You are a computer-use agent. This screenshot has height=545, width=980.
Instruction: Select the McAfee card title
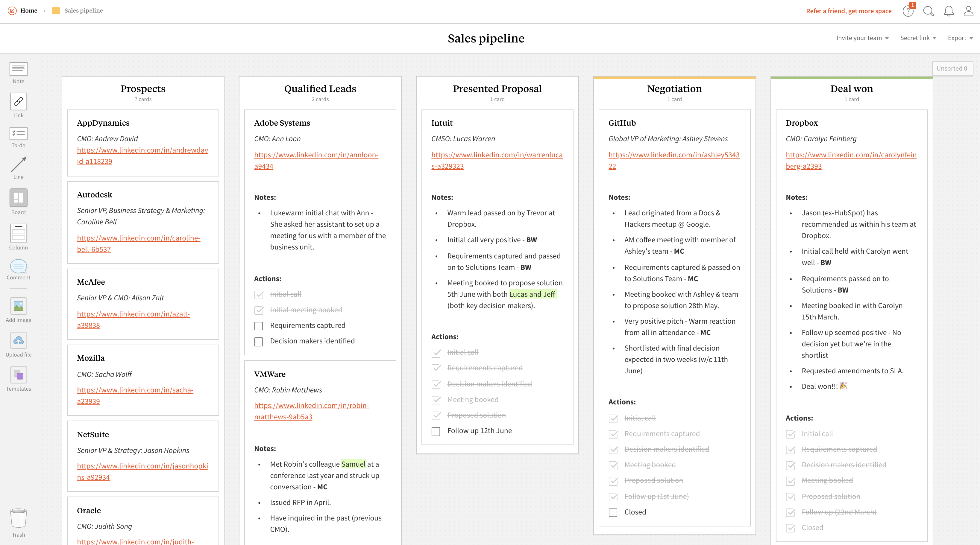[x=91, y=282]
